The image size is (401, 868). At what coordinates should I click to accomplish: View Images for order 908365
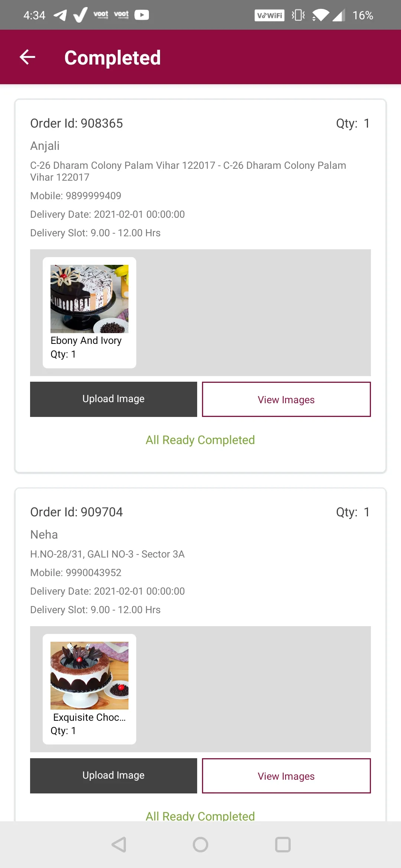[x=286, y=399]
